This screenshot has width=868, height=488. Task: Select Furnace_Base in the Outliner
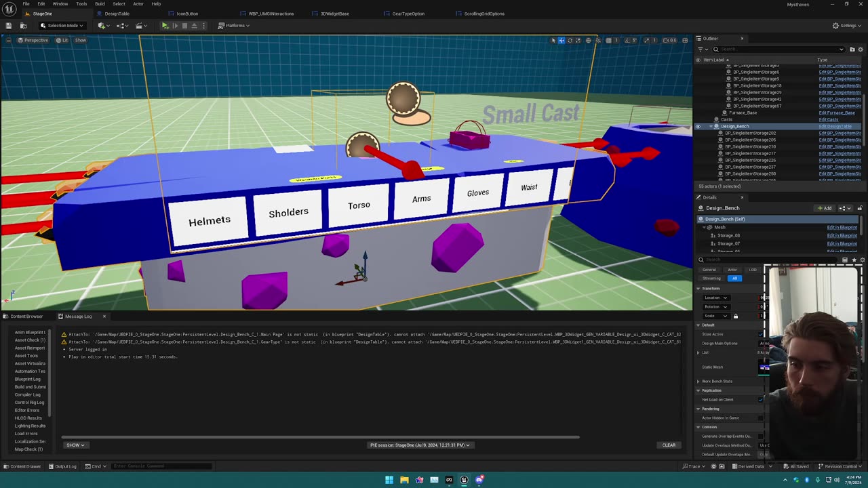coord(743,113)
